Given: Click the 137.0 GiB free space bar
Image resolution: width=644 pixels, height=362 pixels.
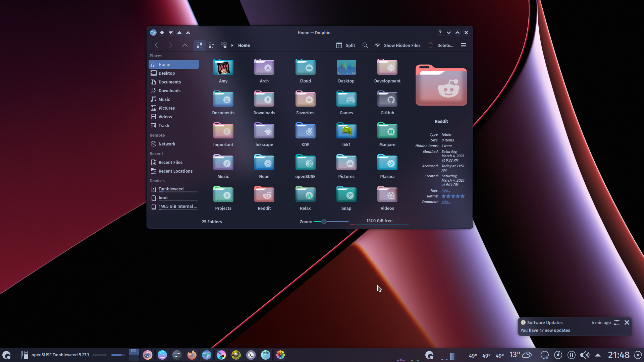Looking at the screenshot, I should tap(379, 221).
